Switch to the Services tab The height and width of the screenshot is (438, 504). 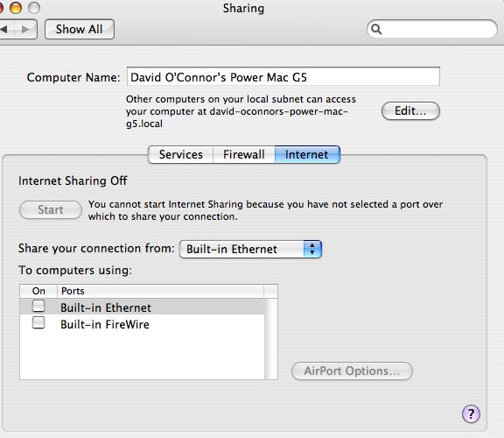180,154
